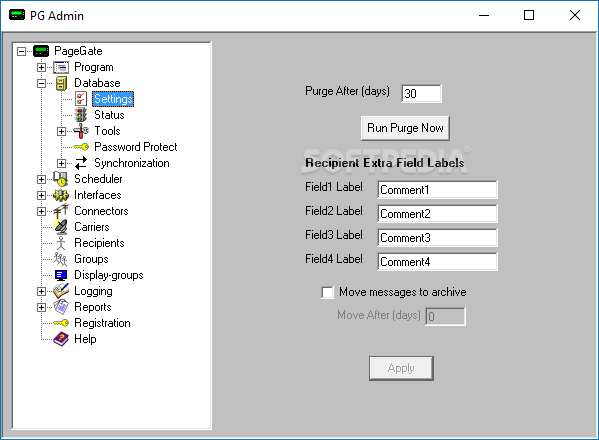599x440 pixels.
Task: Click the Program node icon
Action: pos(61,67)
